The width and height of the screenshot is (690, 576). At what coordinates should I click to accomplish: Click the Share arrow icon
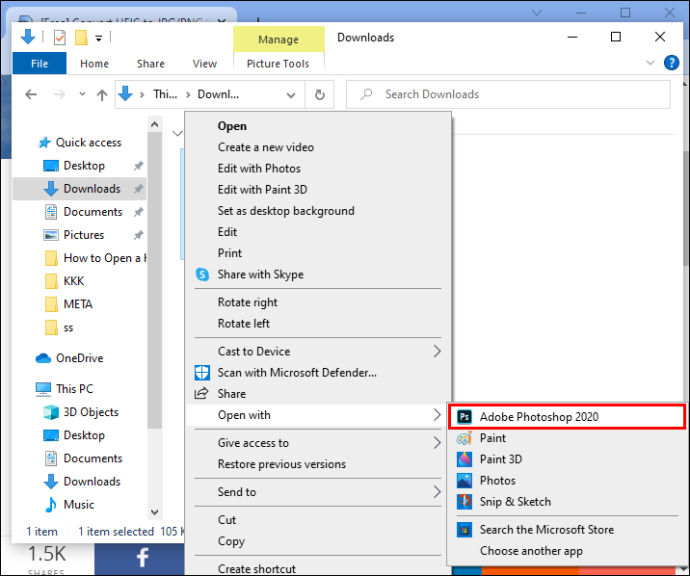tap(202, 393)
